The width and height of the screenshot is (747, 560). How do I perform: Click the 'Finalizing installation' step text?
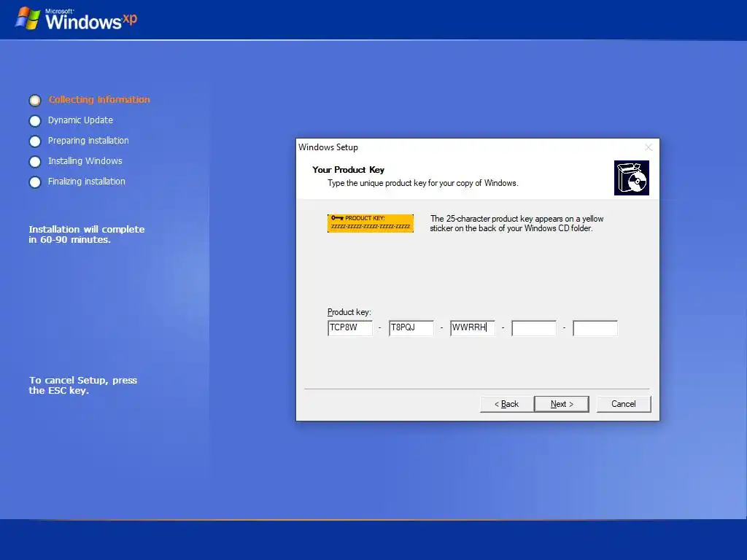pyautogui.click(x=87, y=182)
